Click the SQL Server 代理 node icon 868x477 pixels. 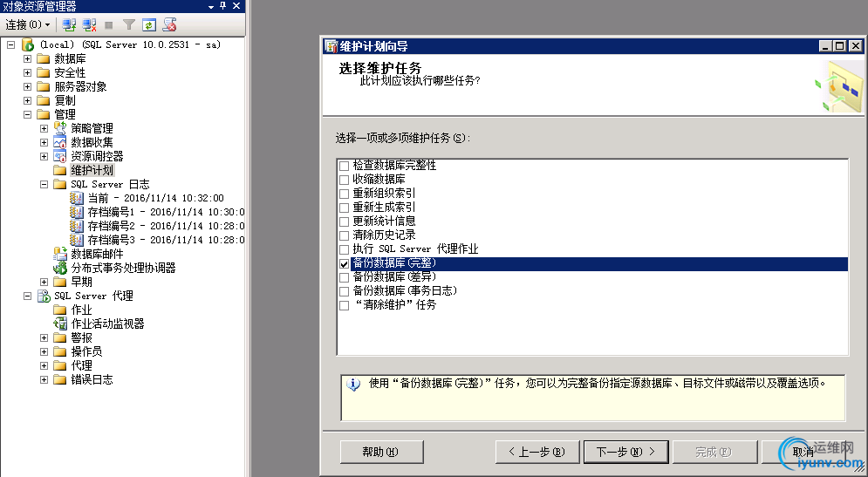pos(44,296)
